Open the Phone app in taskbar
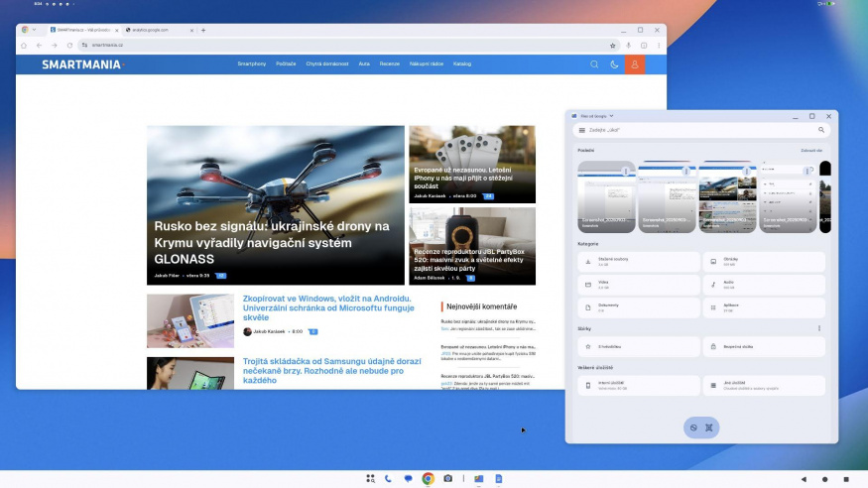Viewport: 868px width, 488px height. point(389,478)
